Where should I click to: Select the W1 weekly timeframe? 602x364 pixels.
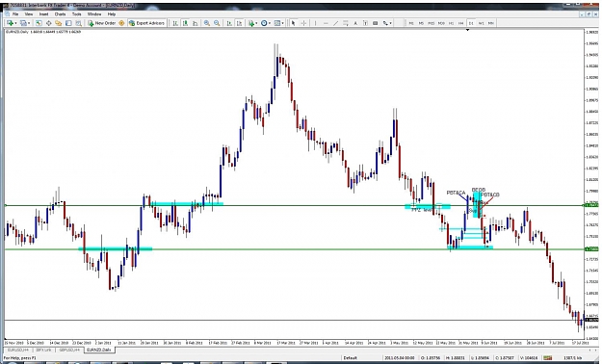click(481, 23)
